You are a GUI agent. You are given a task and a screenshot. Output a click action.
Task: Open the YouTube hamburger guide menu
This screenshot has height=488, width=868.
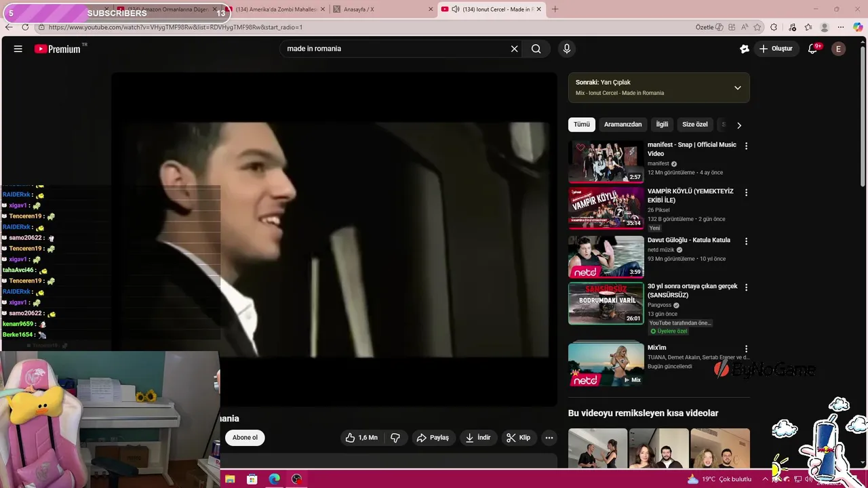(x=18, y=49)
